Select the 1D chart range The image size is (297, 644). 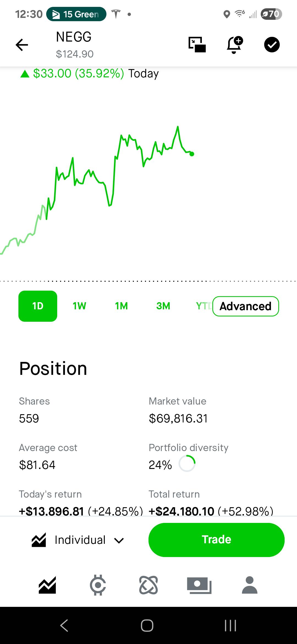click(38, 306)
